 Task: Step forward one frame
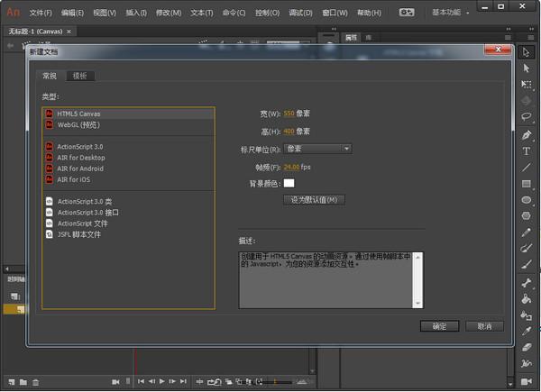point(172,381)
